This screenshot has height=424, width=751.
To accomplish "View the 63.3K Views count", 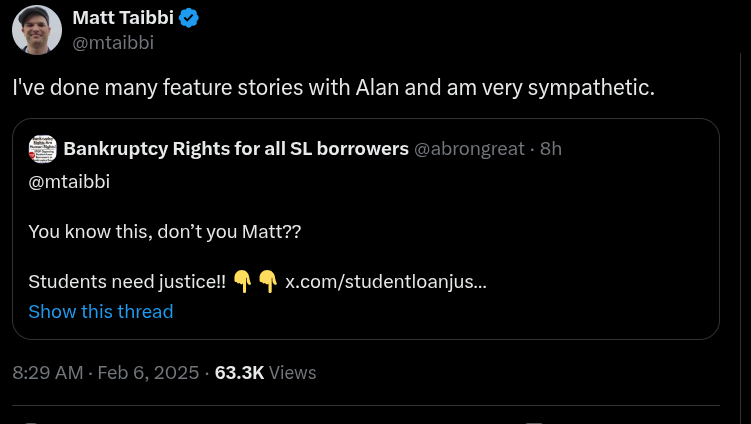I will pos(265,373).
